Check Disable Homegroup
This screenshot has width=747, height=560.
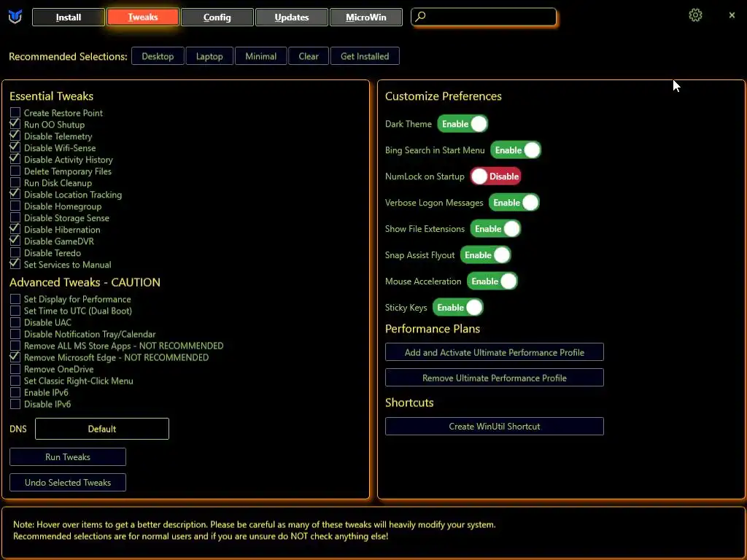point(15,206)
